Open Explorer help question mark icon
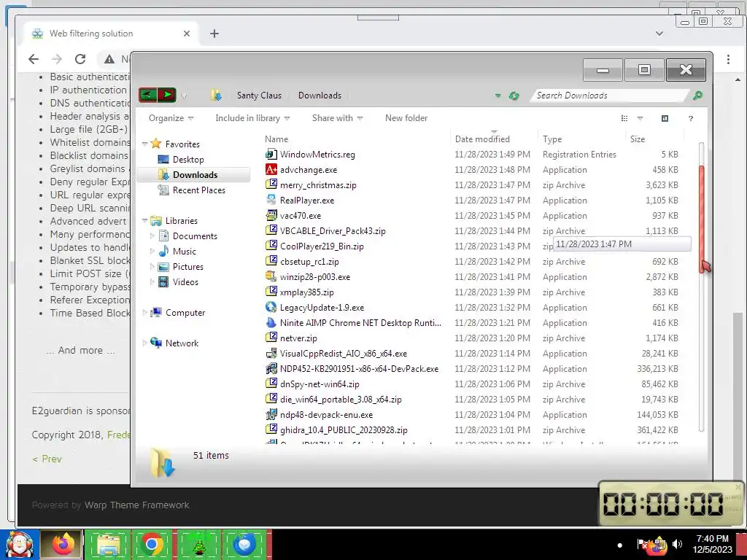This screenshot has width=747, height=560. coord(691,119)
